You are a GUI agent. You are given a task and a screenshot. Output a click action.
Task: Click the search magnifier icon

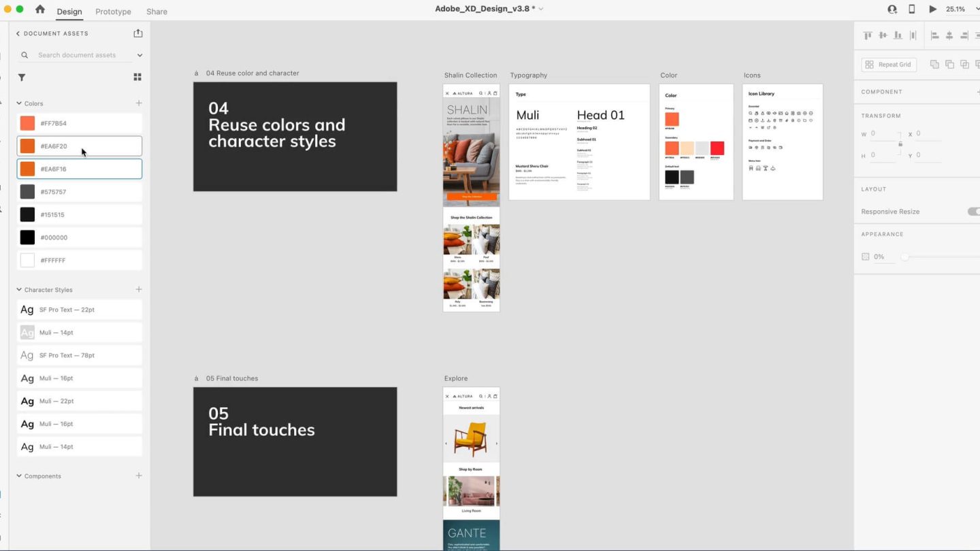click(x=25, y=55)
